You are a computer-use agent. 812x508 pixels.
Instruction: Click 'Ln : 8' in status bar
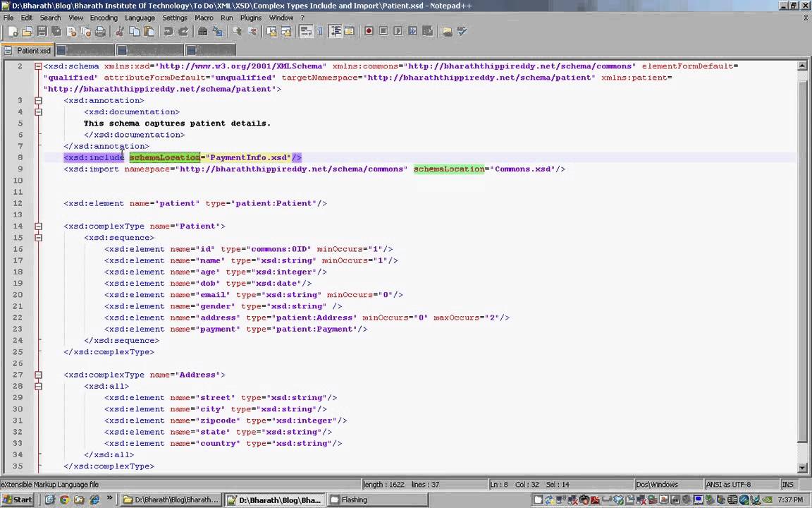499,484
